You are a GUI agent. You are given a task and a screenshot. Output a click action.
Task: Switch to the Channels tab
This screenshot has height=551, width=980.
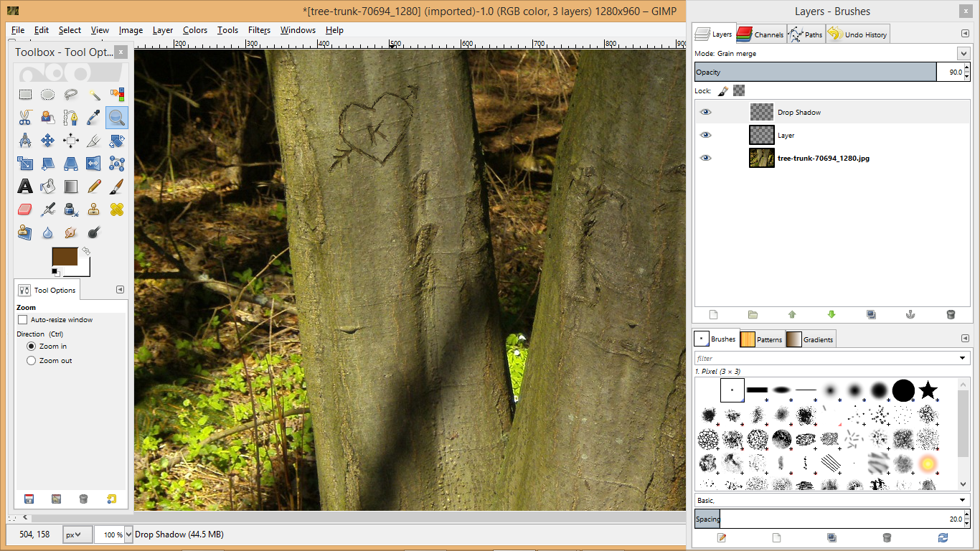tap(760, 33)
